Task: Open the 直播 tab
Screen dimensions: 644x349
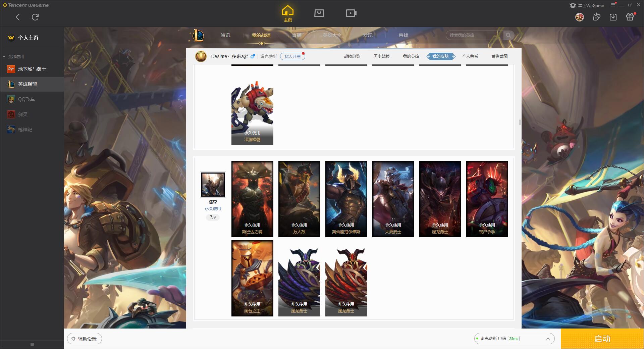Action: [x=297, y=35]
